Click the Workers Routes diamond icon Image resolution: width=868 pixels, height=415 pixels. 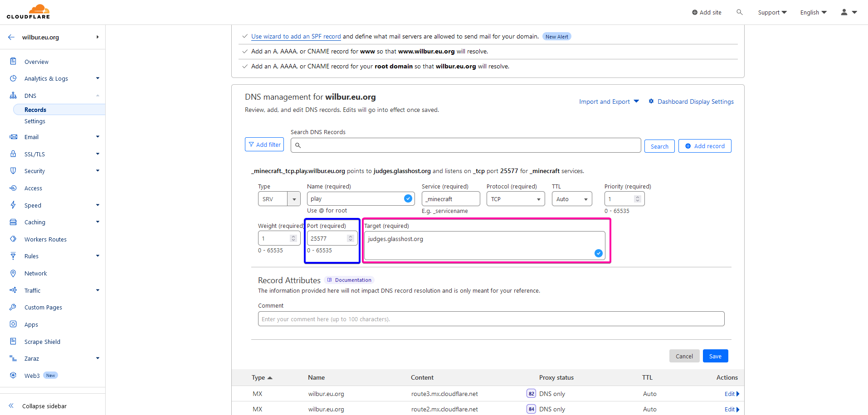(x=13, y=239)
